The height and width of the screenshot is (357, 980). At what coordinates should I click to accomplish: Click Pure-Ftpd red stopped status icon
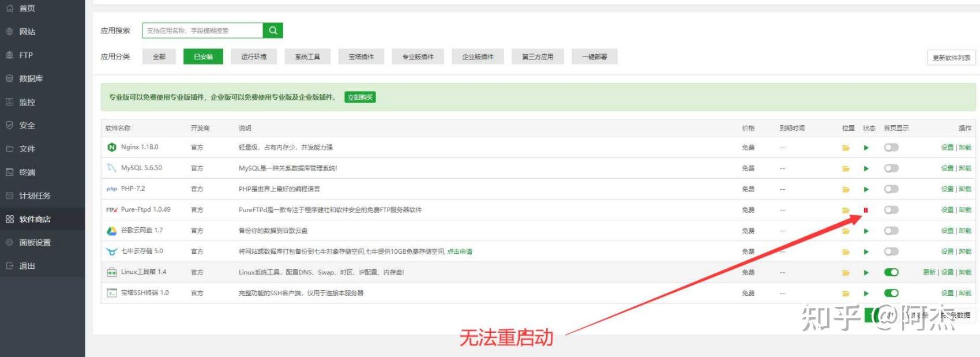click(x=866, y=210)
